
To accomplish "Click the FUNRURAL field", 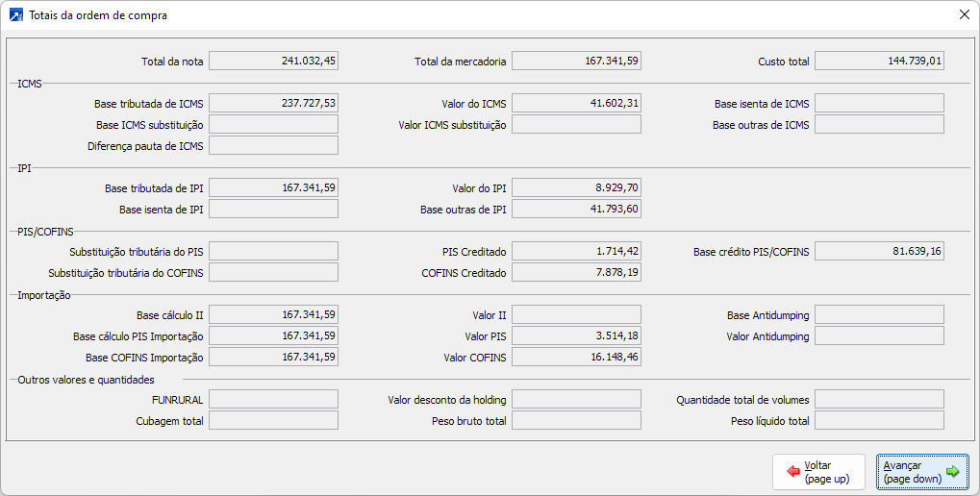I will 273,399.
